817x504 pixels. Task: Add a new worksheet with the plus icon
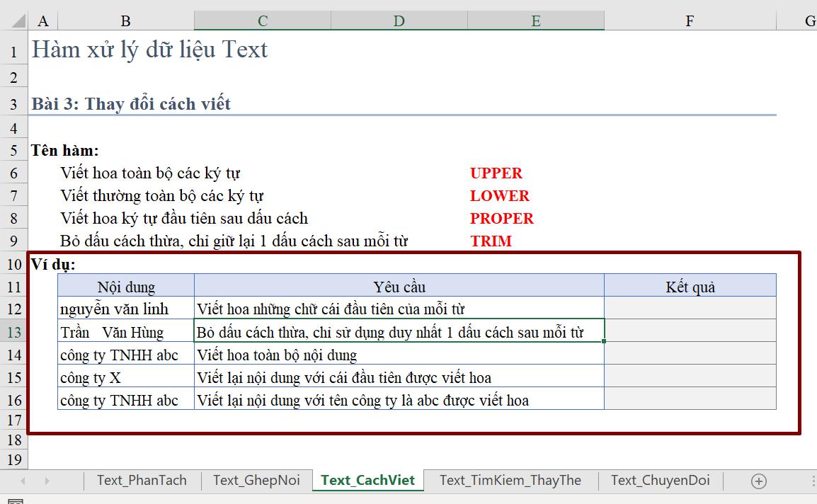758,481
